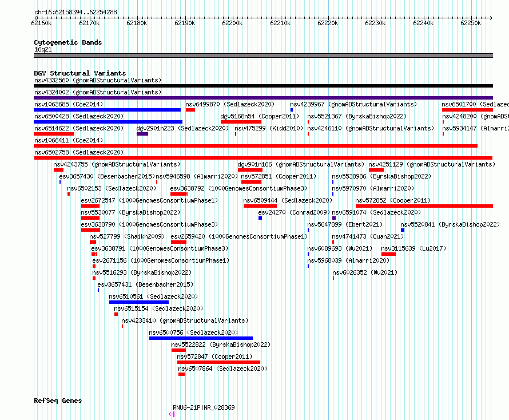Select the red nsv1066411 variant bar
Viewport: 509px width, 420px height.
256,146
